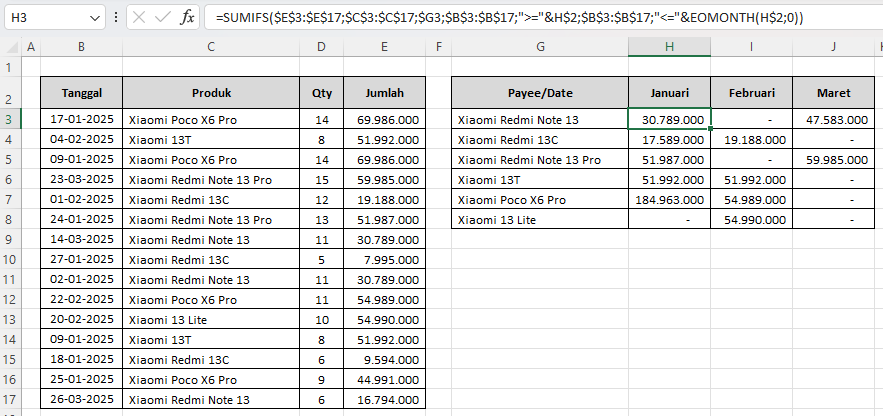Viewport: 883px width, 416px height.
Task: Select Jumlah value 16.794.000
Action: click(x=384, y=400)
